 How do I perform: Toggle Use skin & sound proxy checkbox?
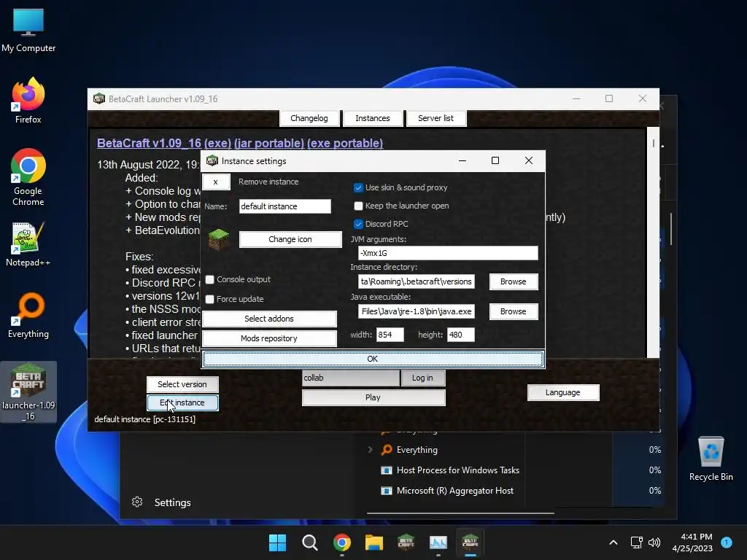point(358,187)
